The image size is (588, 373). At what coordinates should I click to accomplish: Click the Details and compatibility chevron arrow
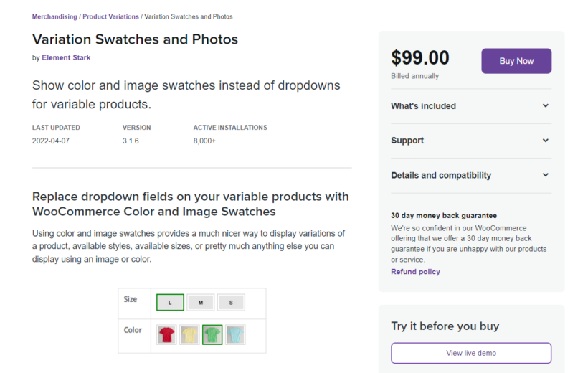[x=545, y=175]
